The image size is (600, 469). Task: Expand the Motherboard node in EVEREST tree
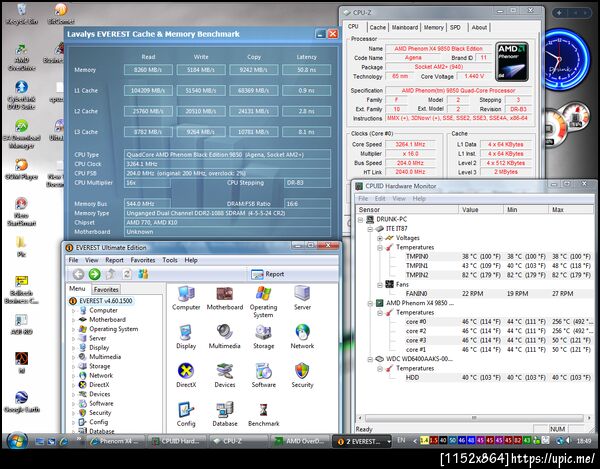click(x=73, y=320)
